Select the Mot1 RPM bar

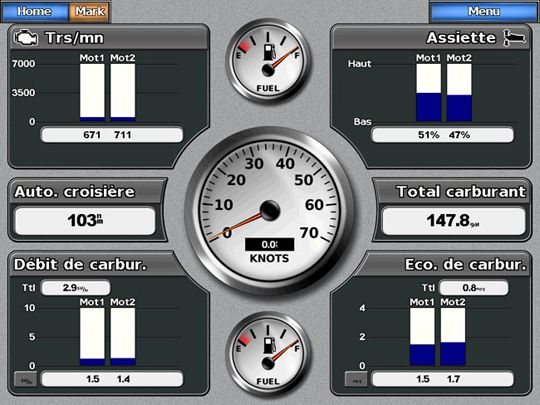pos(92,92)
